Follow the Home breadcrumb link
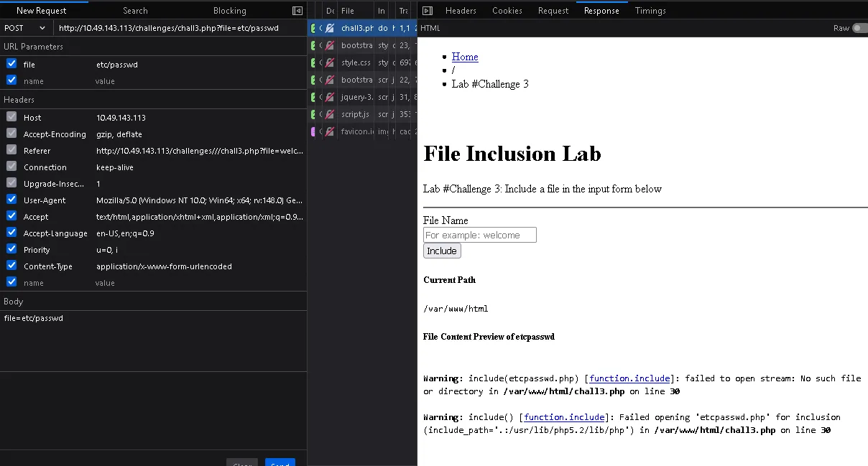 coord(464,57)
